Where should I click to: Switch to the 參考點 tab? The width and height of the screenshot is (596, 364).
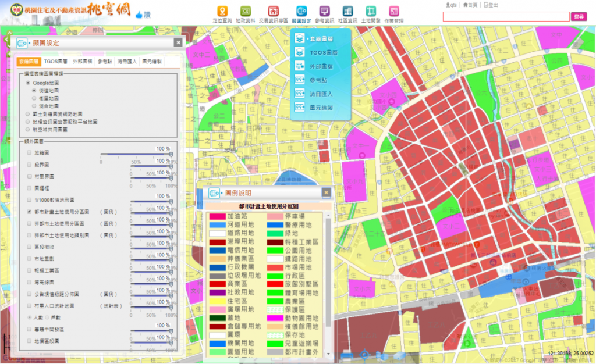[x=105, y=62]
